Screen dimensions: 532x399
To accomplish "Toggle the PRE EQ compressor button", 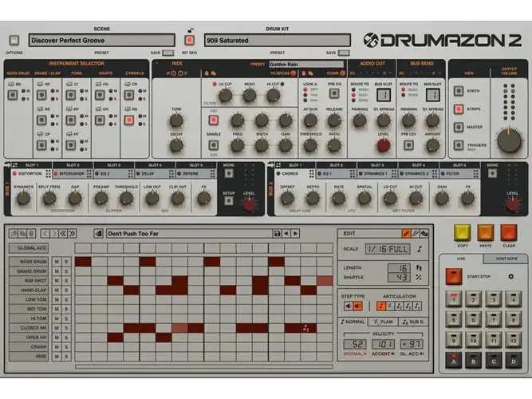I will pos(334,93).
